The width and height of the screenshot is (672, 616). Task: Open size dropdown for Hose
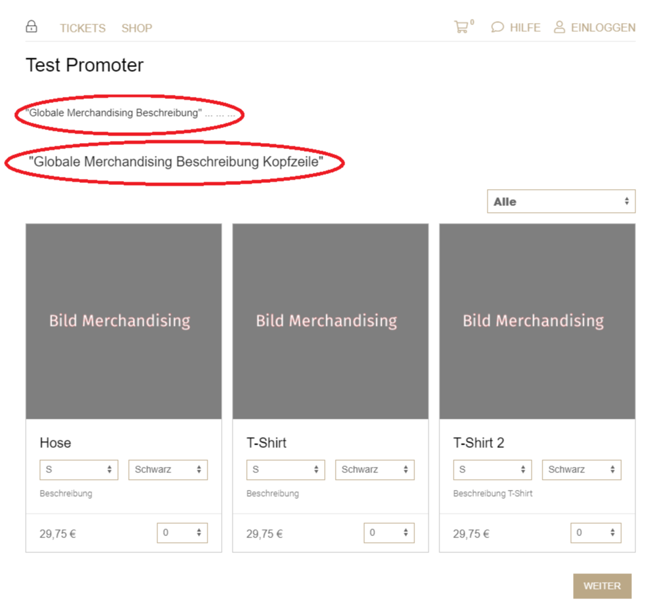(79, 470)
